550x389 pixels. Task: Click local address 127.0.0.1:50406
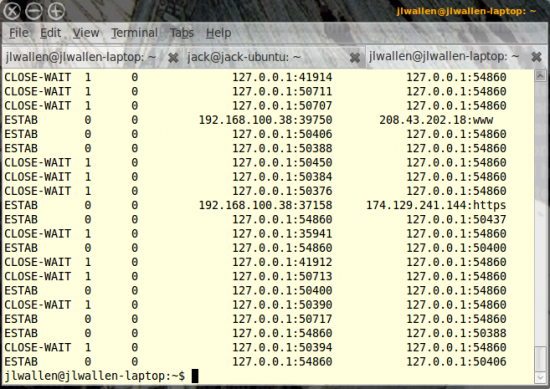pos(282,134)
